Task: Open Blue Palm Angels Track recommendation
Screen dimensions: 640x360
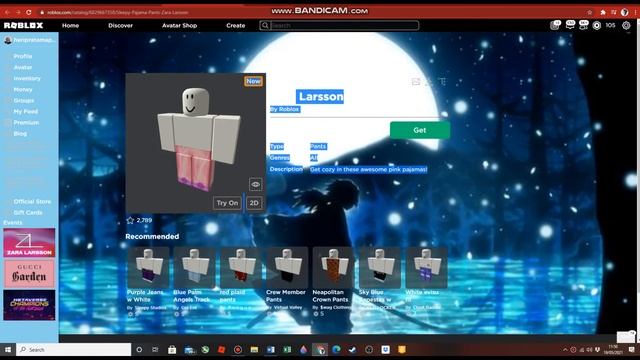Action: pos(194,267)
